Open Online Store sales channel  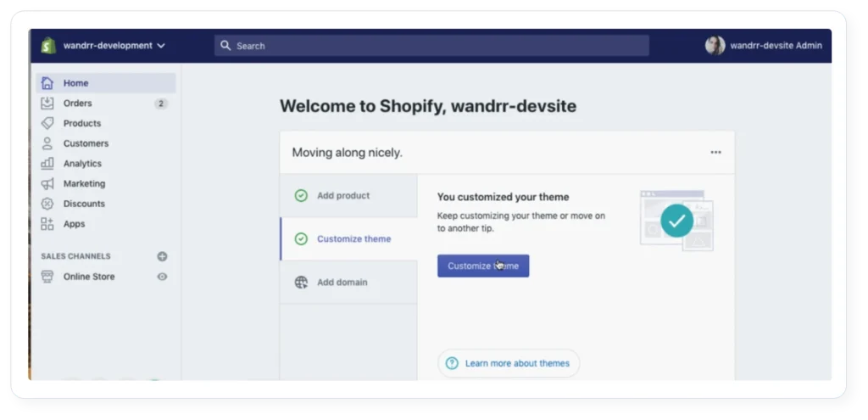[x=89, y=277]
